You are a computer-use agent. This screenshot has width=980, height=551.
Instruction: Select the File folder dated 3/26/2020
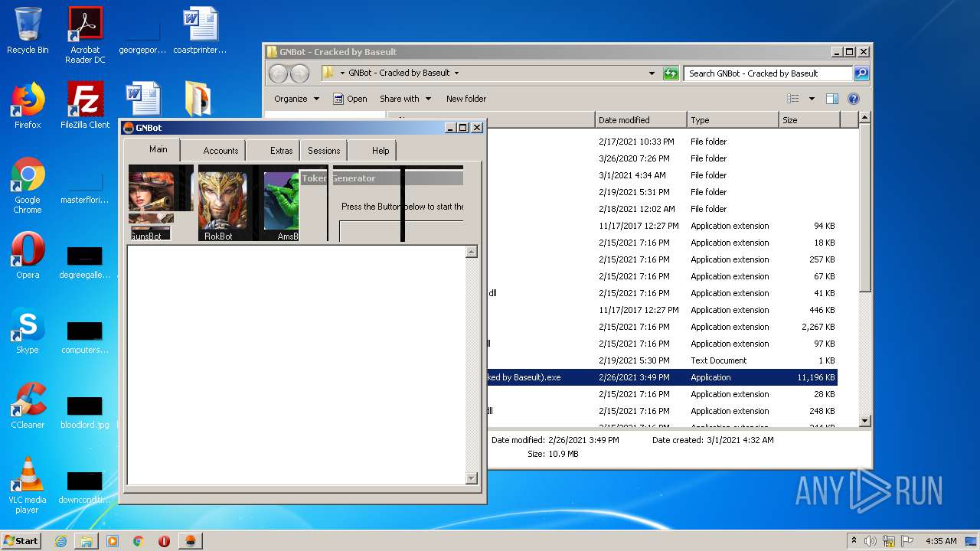coord(662,158)
